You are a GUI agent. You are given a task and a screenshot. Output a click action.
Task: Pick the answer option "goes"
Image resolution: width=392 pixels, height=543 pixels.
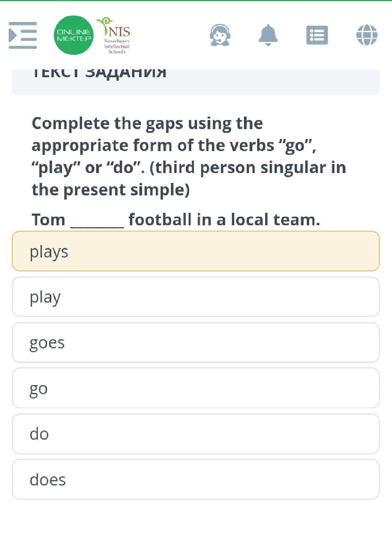(x=195, y=343)
